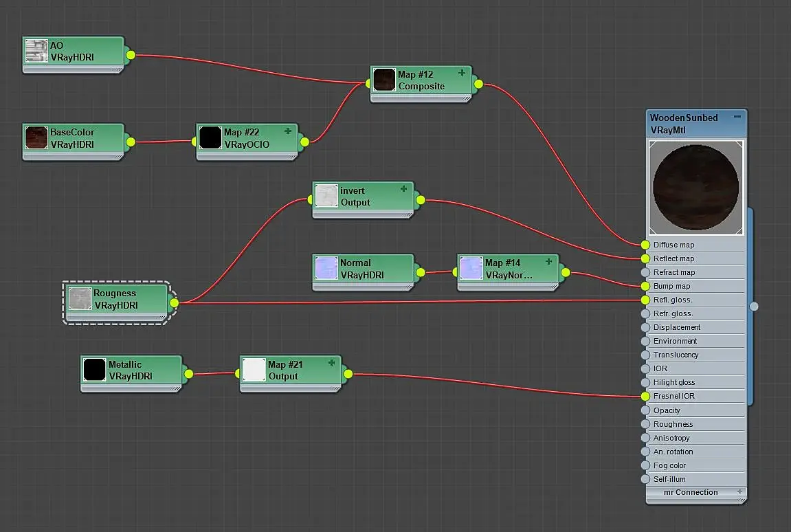Click the Refr. gloss. input socket

click(645, 313)
